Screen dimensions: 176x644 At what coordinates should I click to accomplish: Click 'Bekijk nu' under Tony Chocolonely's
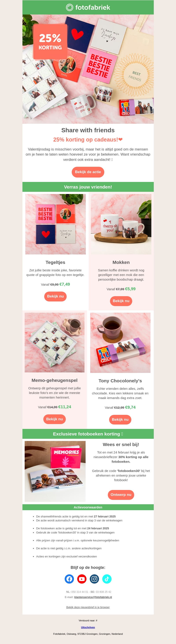(120, 419)
